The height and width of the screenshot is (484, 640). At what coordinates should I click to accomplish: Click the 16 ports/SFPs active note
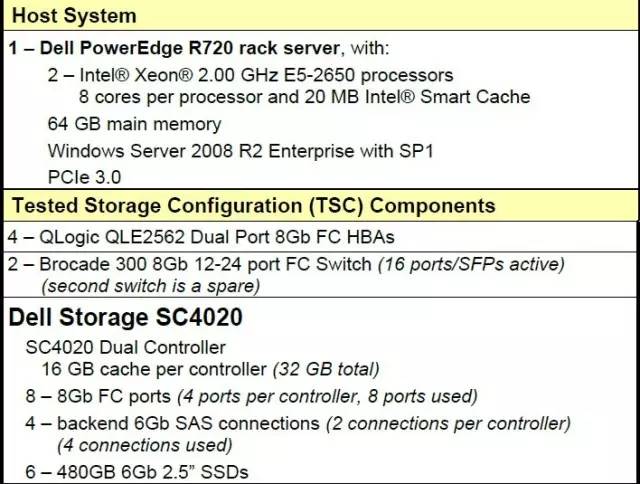pos(471,264)
